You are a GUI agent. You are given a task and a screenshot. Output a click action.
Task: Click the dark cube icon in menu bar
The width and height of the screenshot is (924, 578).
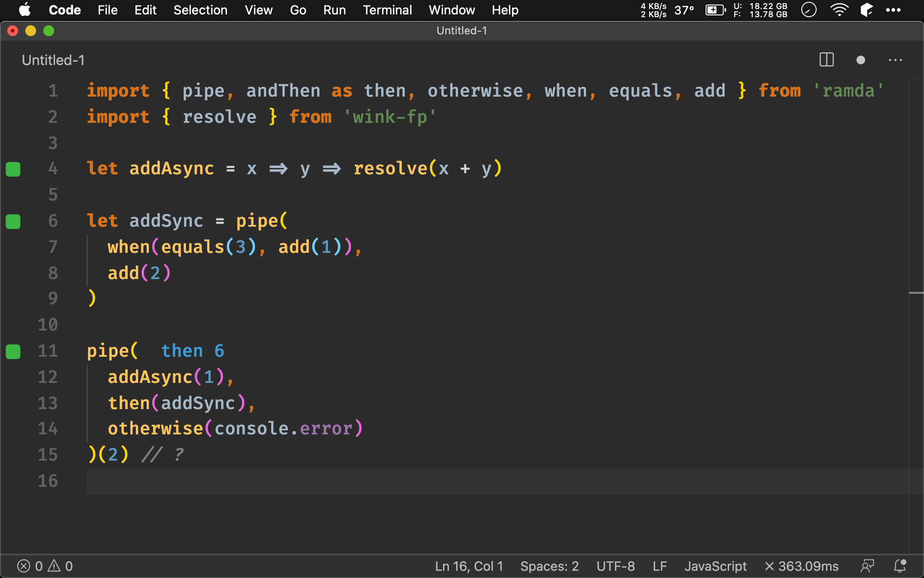867,10
